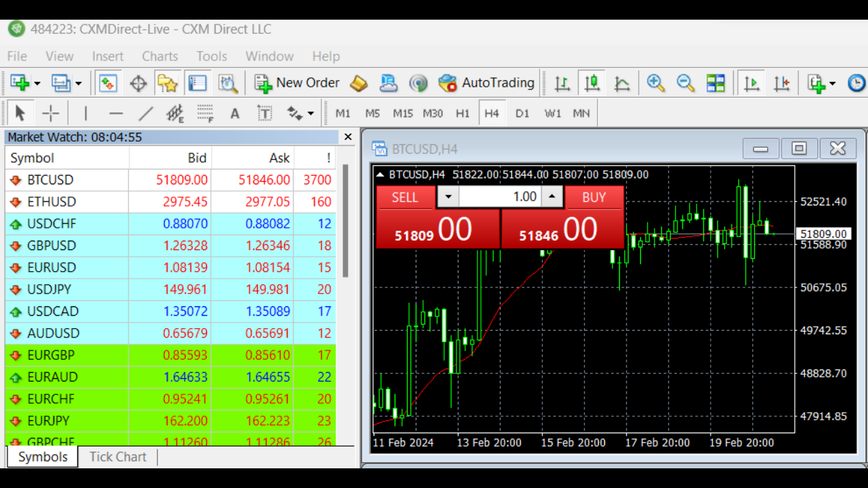The image size is (868, 488).
Task: Select the Vertical Line drawing tool
Action: tap(85, 113)
